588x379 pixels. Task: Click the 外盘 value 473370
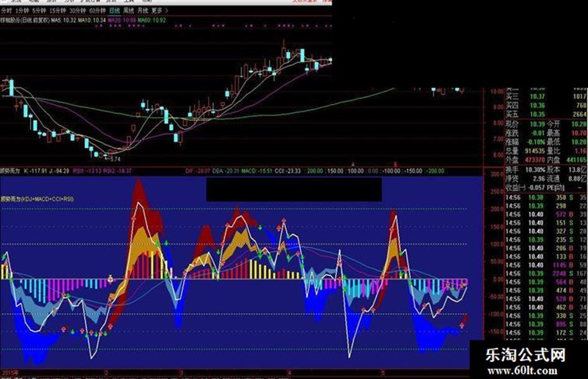(x=534, y=160)
